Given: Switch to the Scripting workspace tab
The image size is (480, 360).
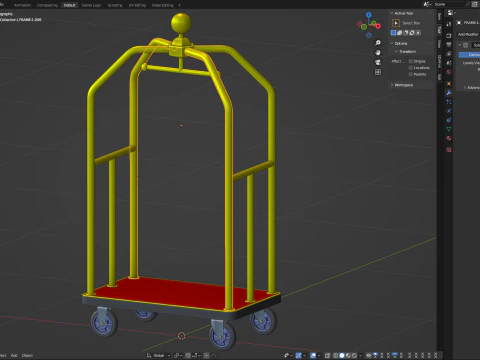Looking at the screenshot, I should point(115,5).
